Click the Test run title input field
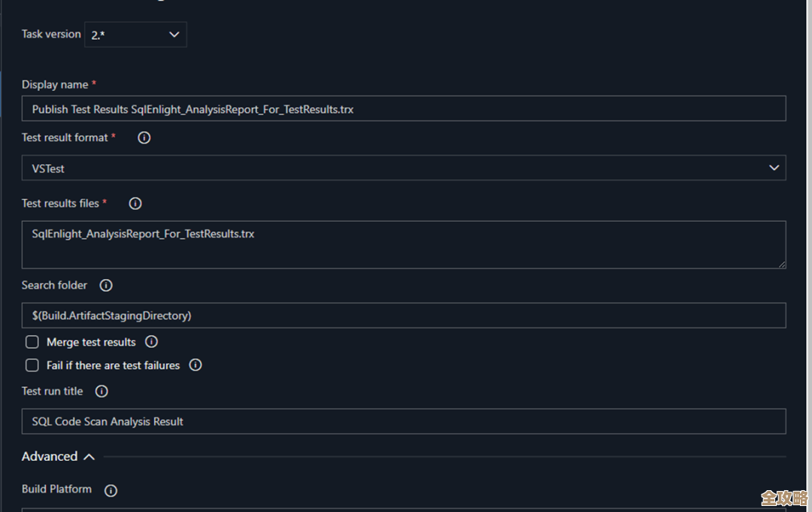 click(x=403, y=422)
